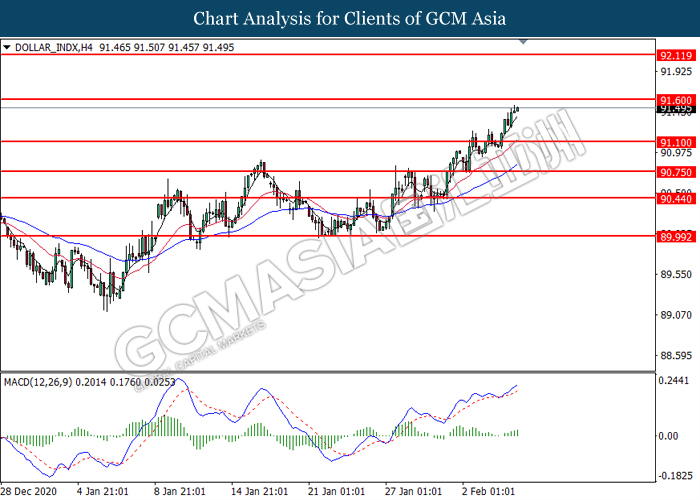Click the Chart Analysis for Clients header title

350,19
